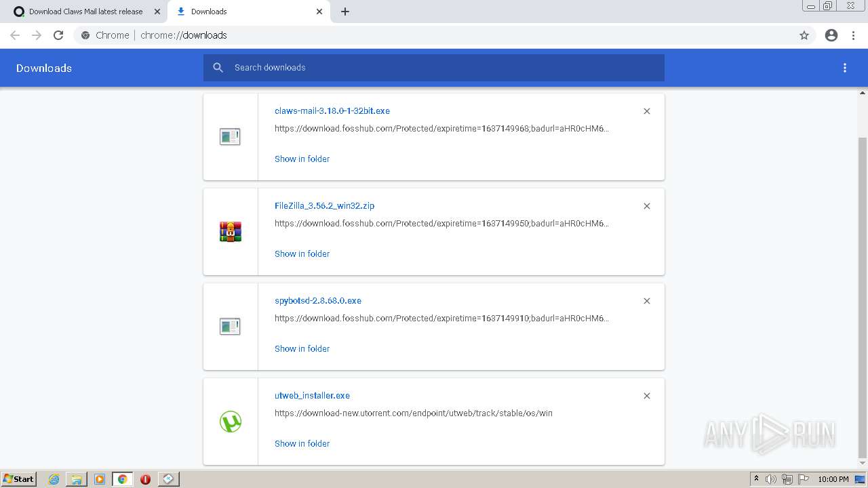
Task: Go forward with the forward arrow
Action: pyautogui.click(x=37, y=35)
